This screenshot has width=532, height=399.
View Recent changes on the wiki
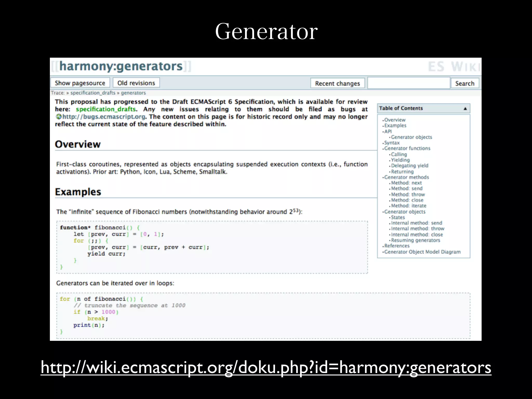337,83
